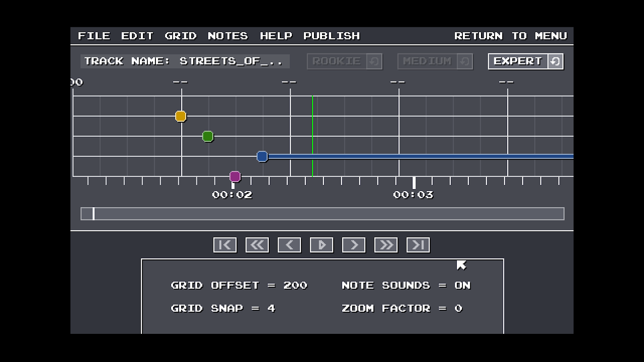This screenshot has height=362, width=644.
Task: Click PUBLISH in the menu bar
Action: point(332,36)
